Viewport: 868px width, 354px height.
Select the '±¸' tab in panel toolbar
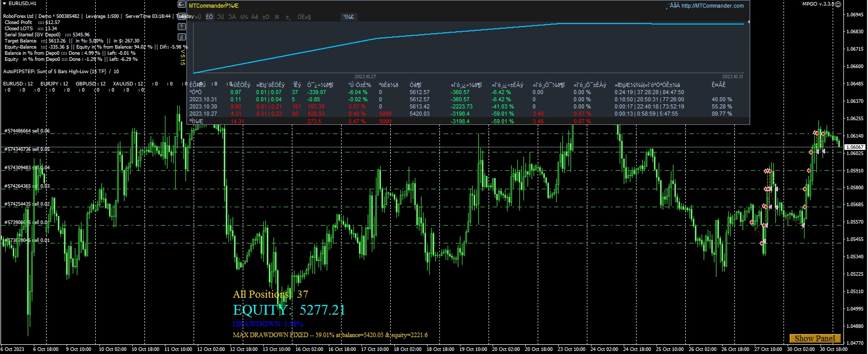coord(288,17)
